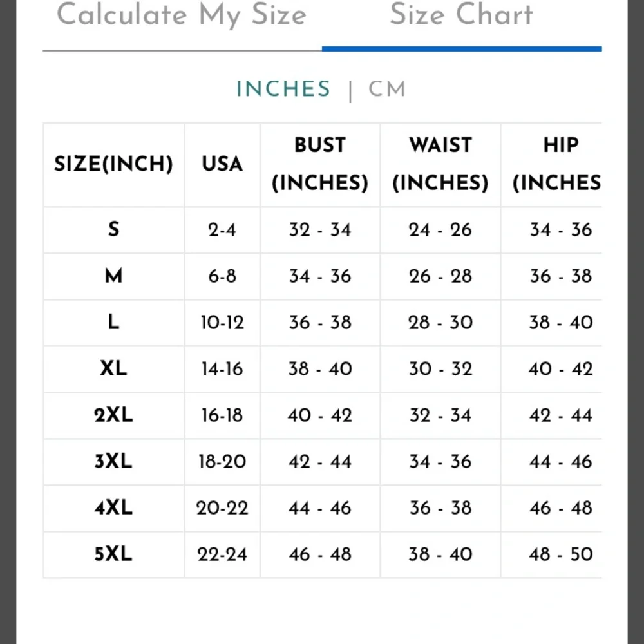Click the USA column header
The height and width of the screenshot is (644, 644).
pos(222,164)
